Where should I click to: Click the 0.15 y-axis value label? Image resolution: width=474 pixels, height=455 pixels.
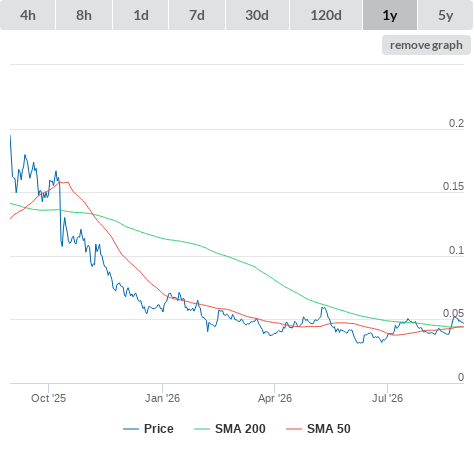click(453, 186)
